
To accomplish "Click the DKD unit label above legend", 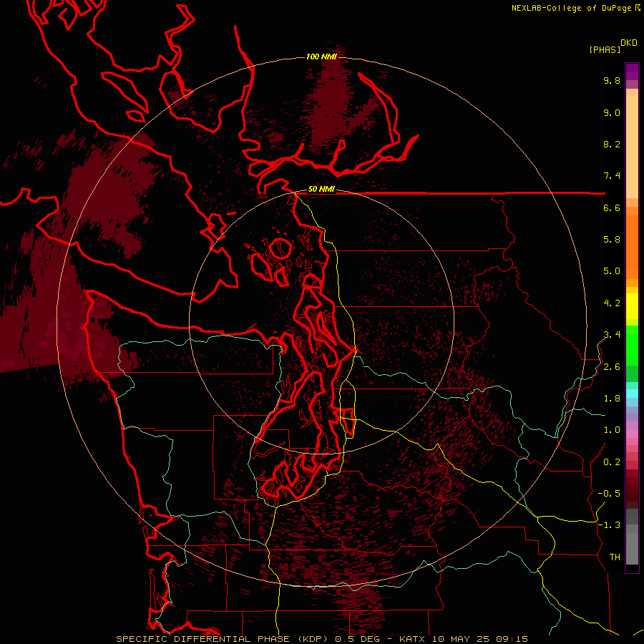I will (x=629, y=43).
